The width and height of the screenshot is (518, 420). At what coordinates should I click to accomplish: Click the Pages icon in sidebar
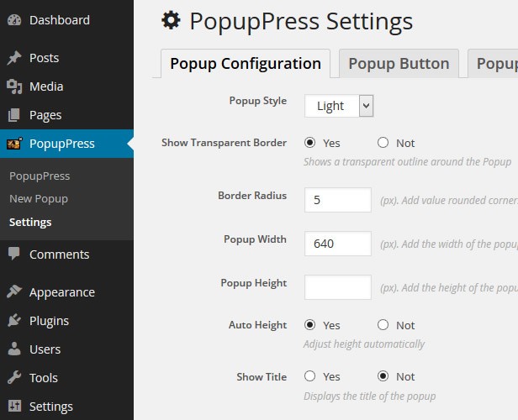[x=14, y=115]
